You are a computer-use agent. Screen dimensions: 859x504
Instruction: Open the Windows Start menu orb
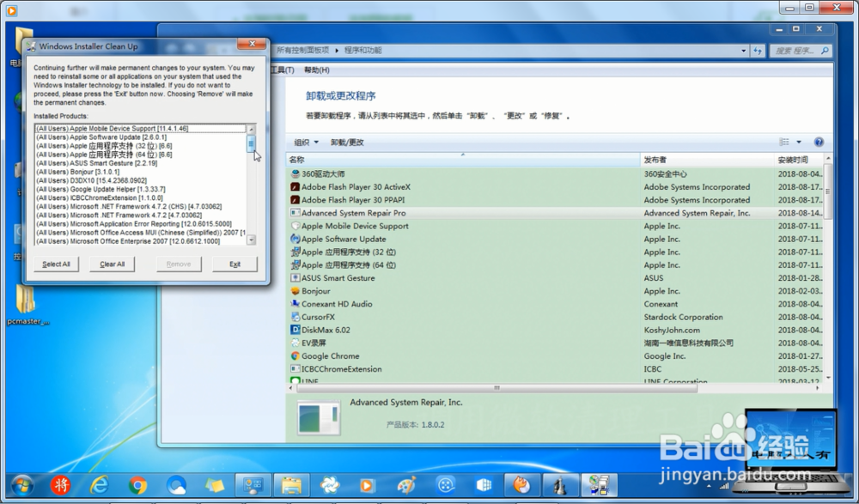[x=22, y=485]
